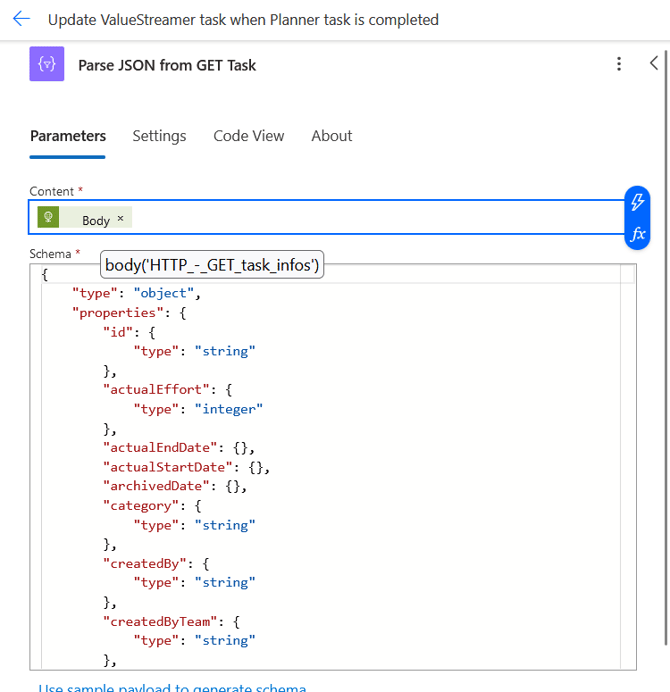This screenshot has height=692, width=670.
Task: Click the 'Use sample payload to generate schema' link
Action: (172, 687)
